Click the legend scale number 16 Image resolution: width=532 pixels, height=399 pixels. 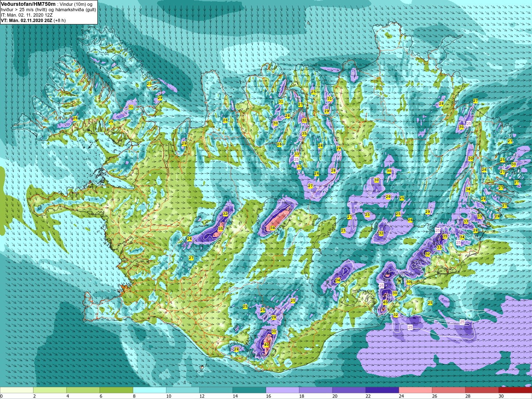tap(268, 396)
